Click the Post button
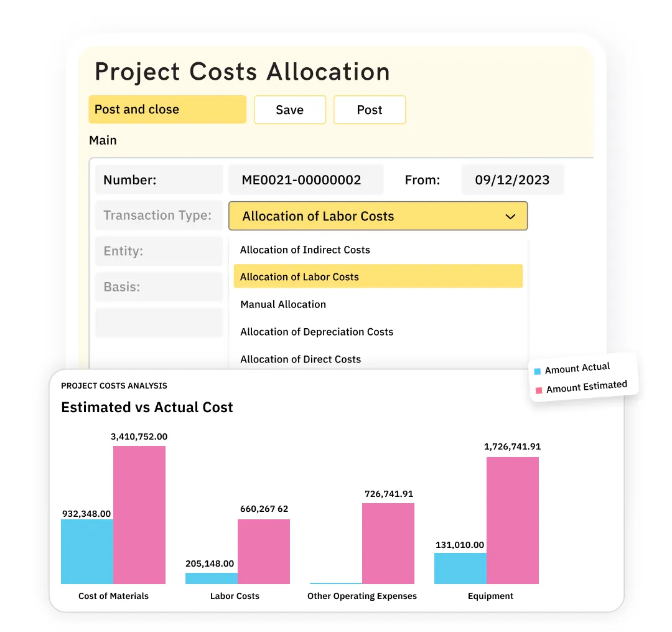The width and height of the screenshot is (672, 632). [x=370, y=110]
